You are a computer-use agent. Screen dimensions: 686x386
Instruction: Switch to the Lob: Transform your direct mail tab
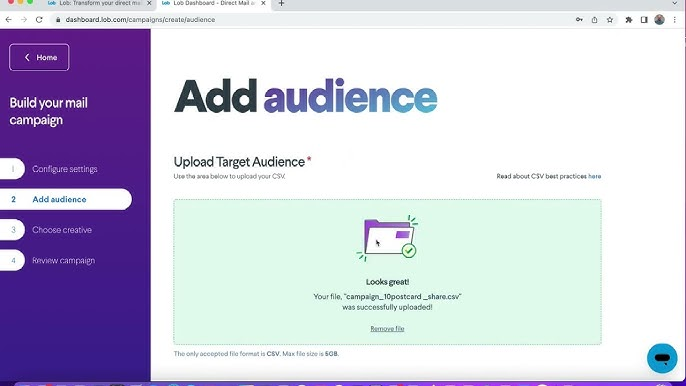(x=100, y=4)
